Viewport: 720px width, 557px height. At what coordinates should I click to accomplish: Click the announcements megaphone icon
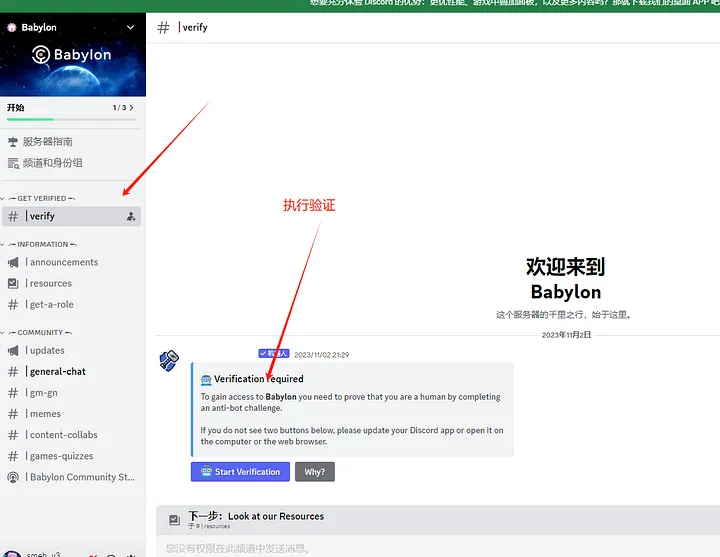(x=13, y=262)
